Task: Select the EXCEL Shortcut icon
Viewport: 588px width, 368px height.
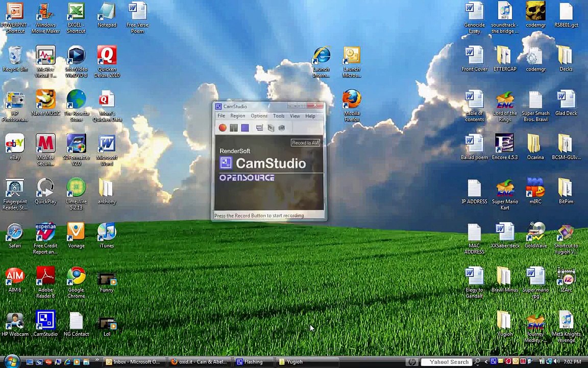Action: click(76, 18)
